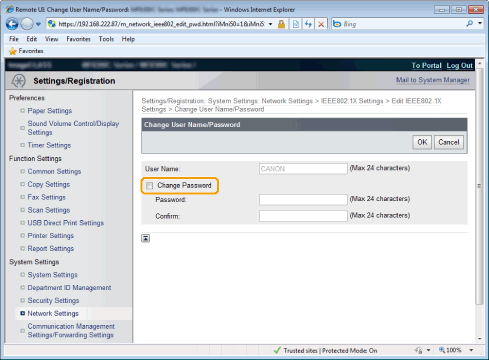This screenshot has height=360, width=489.
Task: Open the File menu
Action: (x=14, y=39)
